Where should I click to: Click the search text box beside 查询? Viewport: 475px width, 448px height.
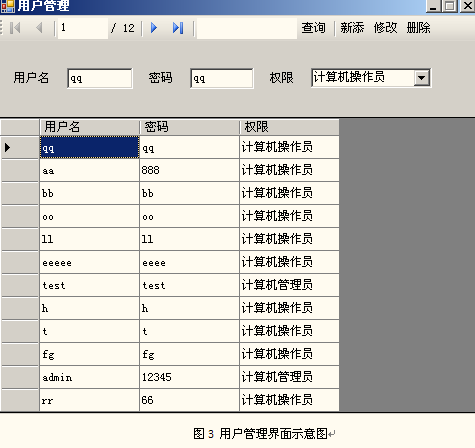(x=247, y=28)
